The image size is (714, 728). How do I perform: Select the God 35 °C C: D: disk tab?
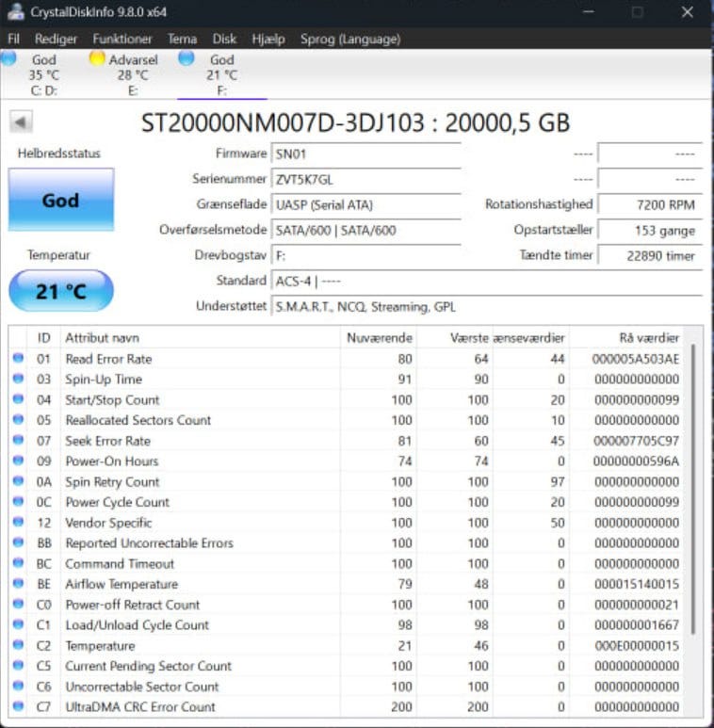click(43, 75)
